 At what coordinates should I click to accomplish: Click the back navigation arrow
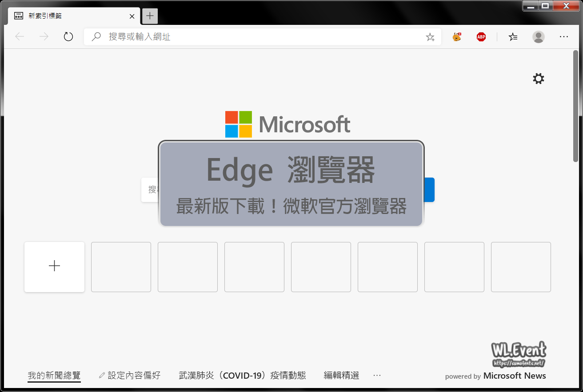pos(20,37)
